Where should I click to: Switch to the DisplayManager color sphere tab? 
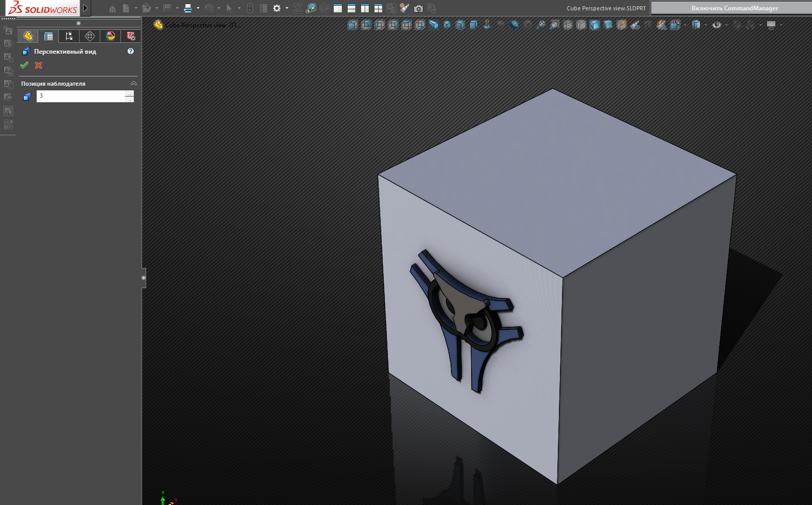point(111,36)
